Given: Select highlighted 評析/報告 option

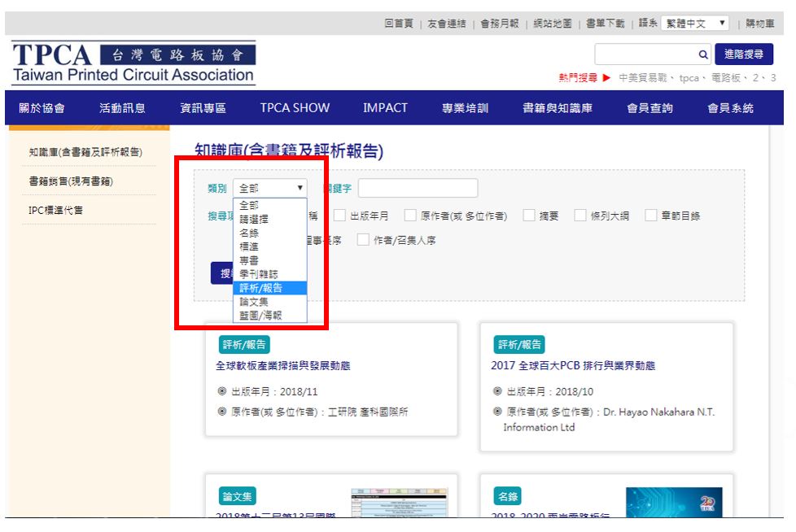Looking at the screenshot, I should click(270, 287).
